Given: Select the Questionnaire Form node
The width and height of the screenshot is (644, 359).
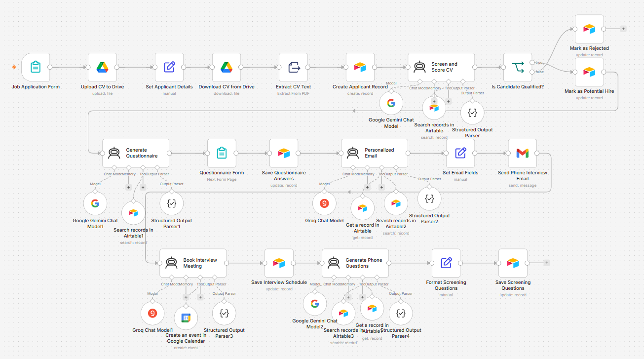Looking at the screenshot, I should pos(222,153).
